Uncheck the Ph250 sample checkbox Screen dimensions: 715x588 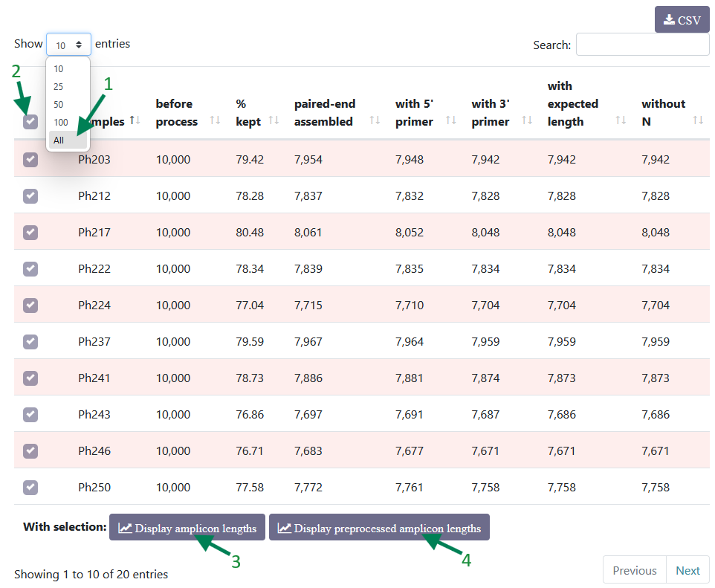(30, 487)
